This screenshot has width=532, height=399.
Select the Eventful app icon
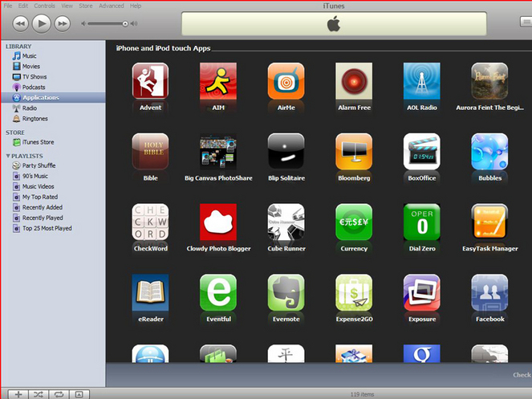click(218, 293)
